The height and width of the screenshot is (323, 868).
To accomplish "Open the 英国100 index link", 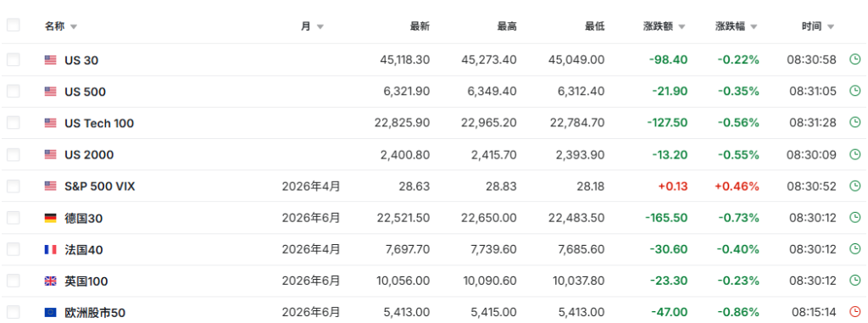I will pos(86,281).
